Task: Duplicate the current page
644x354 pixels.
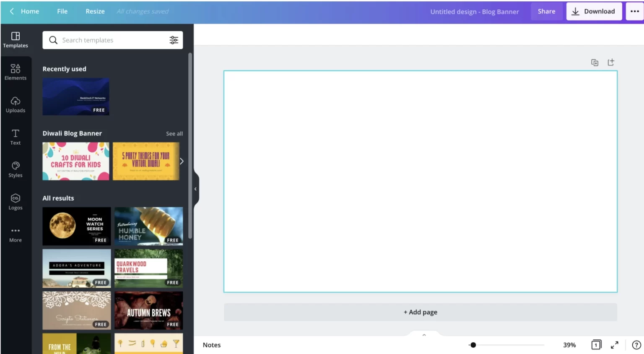Action: pyautogui.click(x=595, y=62)
